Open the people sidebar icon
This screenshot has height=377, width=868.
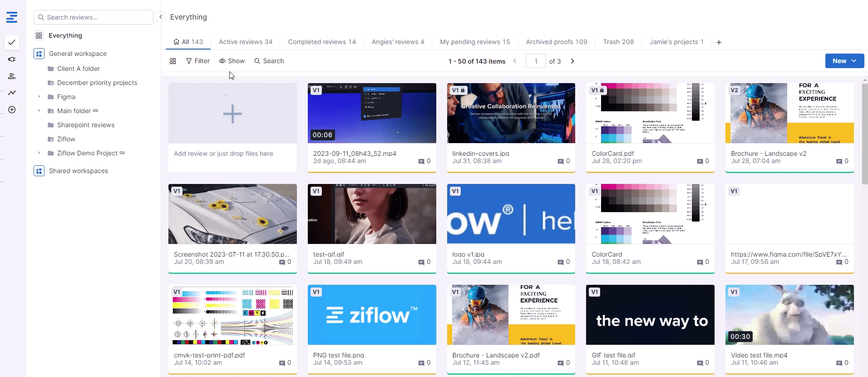12,76
